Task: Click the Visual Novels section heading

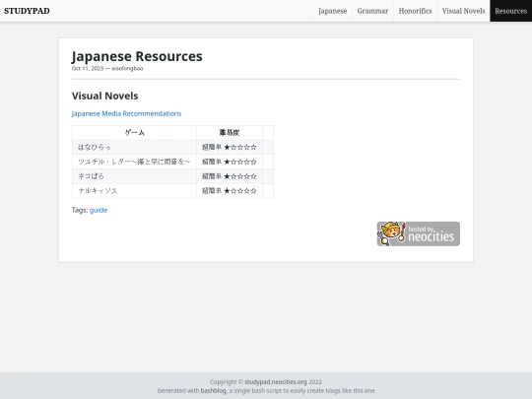Action: point(104,96)
